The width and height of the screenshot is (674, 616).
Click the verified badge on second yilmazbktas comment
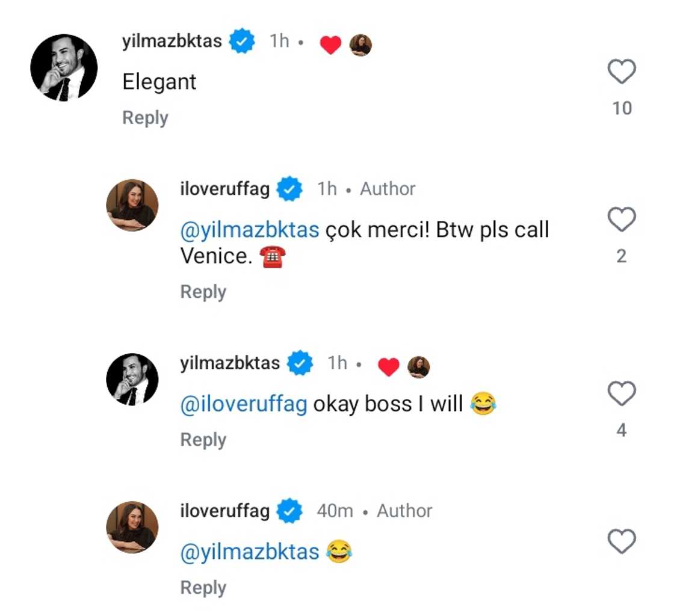(299, 363)
